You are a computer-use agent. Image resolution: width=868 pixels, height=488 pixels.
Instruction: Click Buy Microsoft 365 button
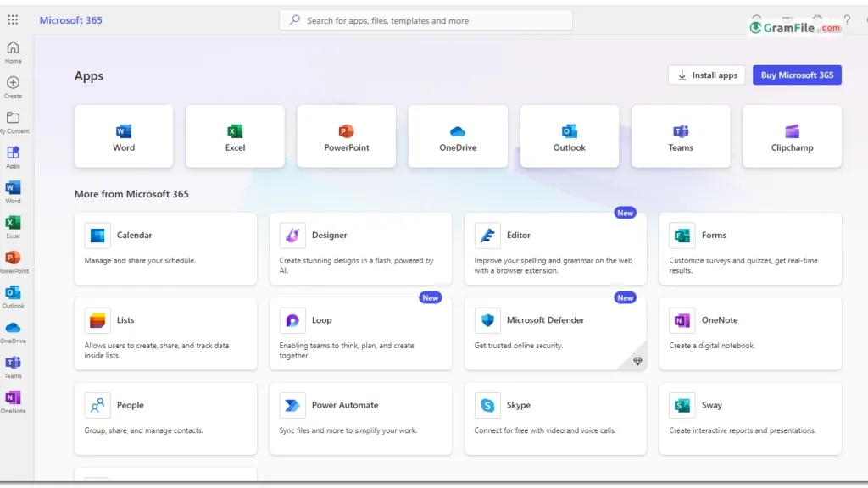point(797,75)
